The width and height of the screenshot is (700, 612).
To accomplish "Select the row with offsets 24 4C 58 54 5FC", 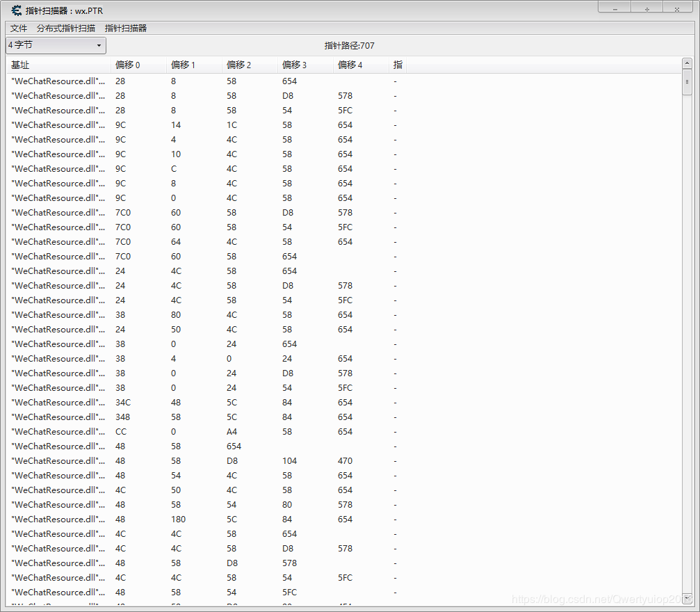I will coord(344,300).
